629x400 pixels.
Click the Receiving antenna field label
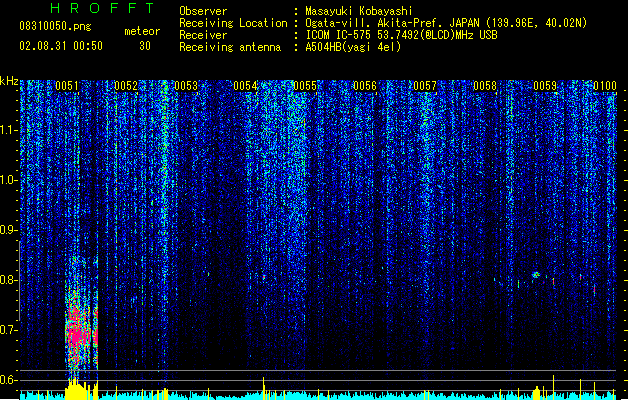tap(230, 47)
